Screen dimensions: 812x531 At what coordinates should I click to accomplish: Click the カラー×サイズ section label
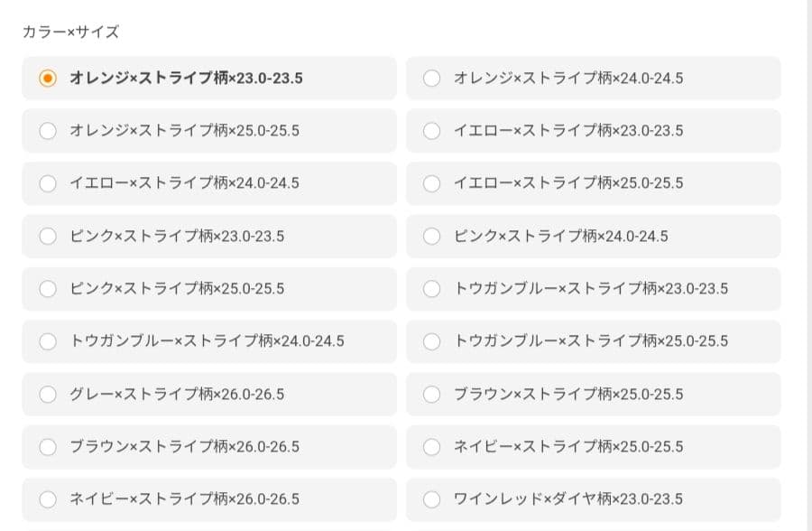[71, 32]
